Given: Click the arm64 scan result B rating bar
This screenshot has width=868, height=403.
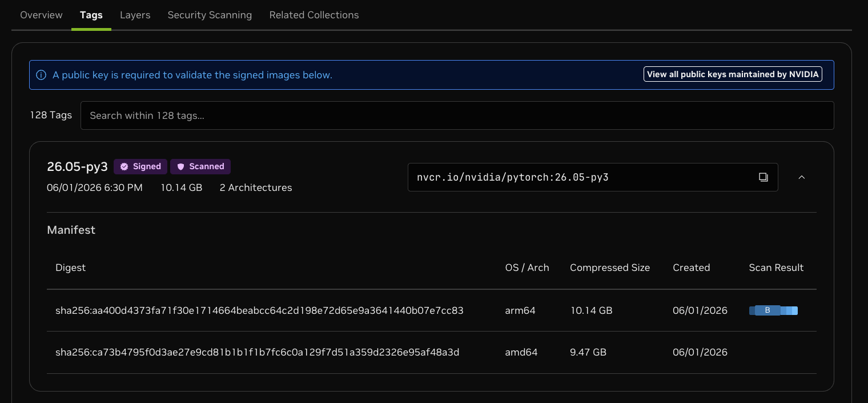Looking at the screenshot, I should (x=773, y=310).
